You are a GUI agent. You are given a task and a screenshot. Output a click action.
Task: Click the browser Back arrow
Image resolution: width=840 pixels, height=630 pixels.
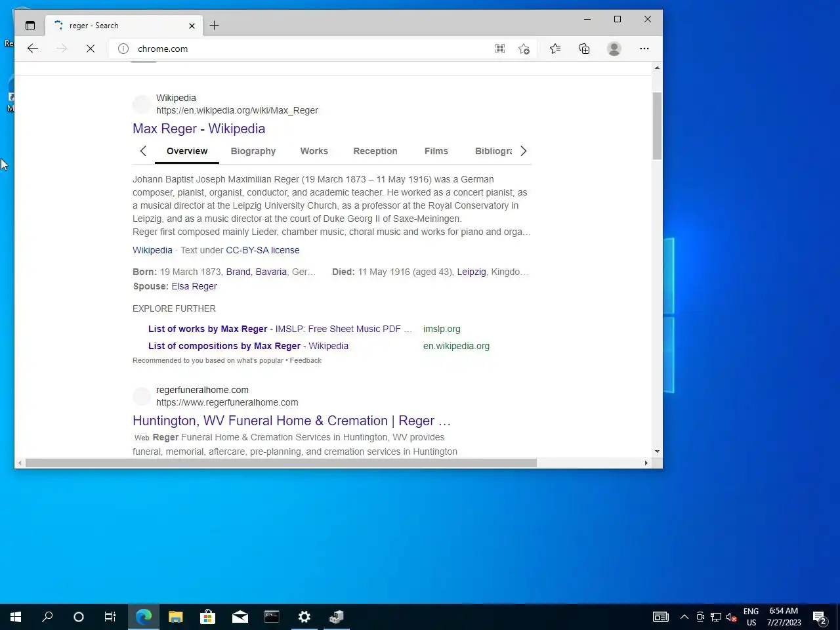point(32,49)
